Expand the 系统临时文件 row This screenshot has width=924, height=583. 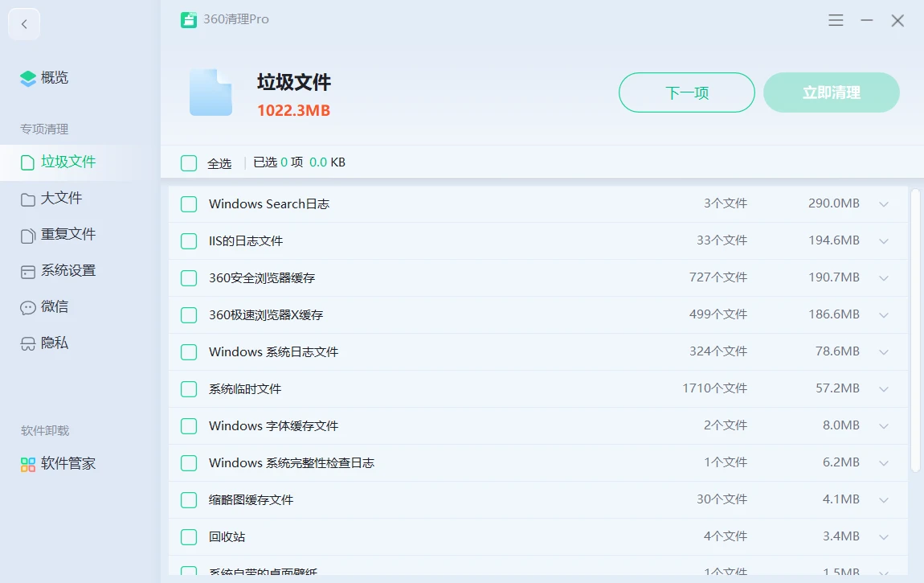pyautogui.click(x=884, y=388)
